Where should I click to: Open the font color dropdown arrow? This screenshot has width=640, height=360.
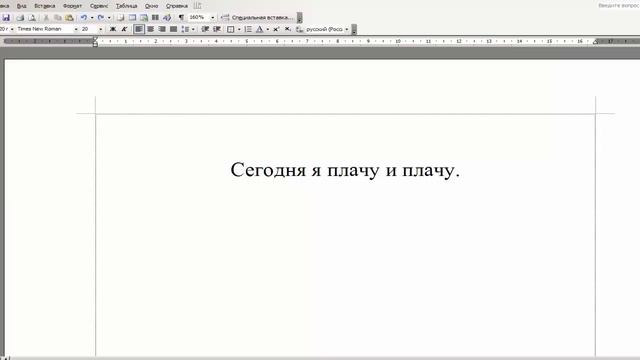coord(268,29)
